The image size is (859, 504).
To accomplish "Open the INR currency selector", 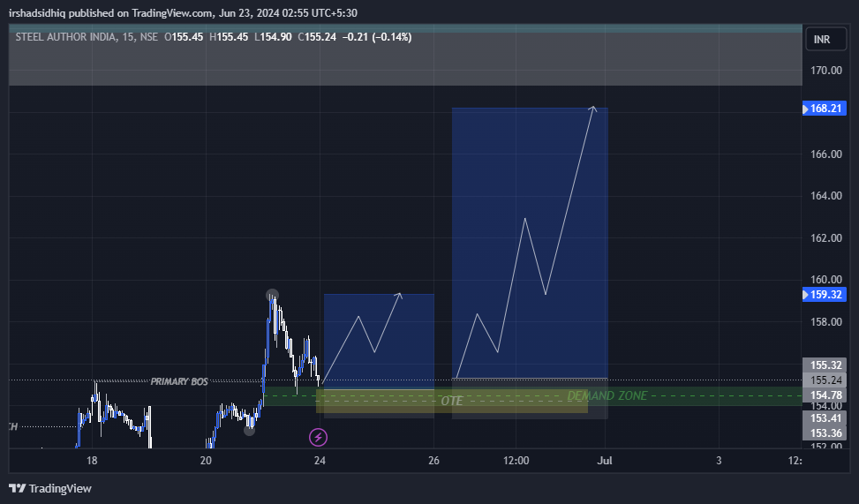I will (x=826, y=40).
